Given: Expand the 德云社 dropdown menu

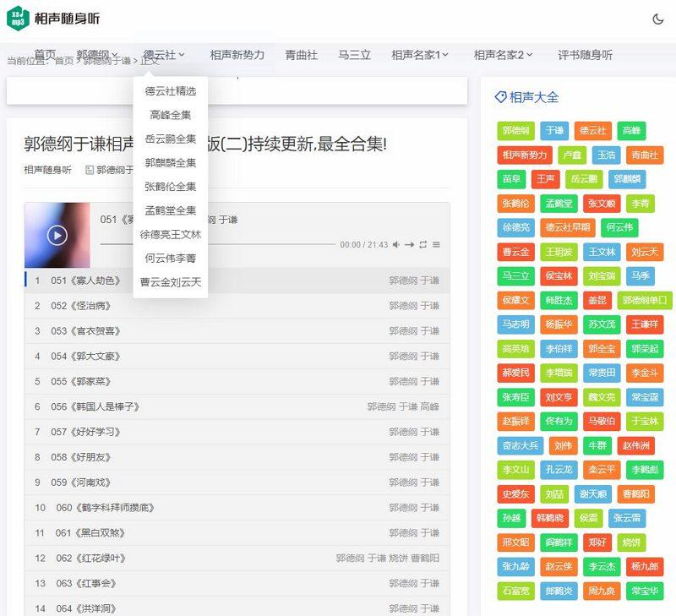Looking at the screenshot, I should pyautogui.click(x=164, y=55).
